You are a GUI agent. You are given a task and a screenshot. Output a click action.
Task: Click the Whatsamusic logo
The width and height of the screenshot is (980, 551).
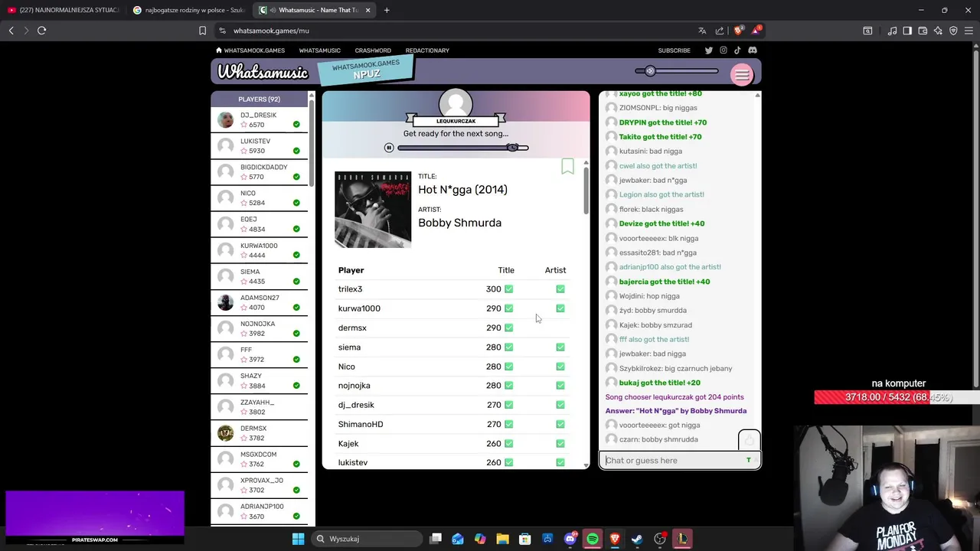point(263,72)
